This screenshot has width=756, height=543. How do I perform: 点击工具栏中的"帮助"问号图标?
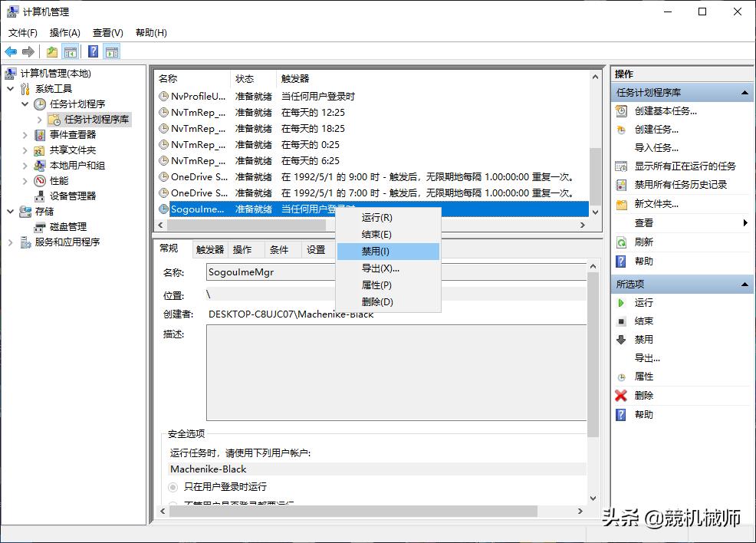tap(93, 51)
